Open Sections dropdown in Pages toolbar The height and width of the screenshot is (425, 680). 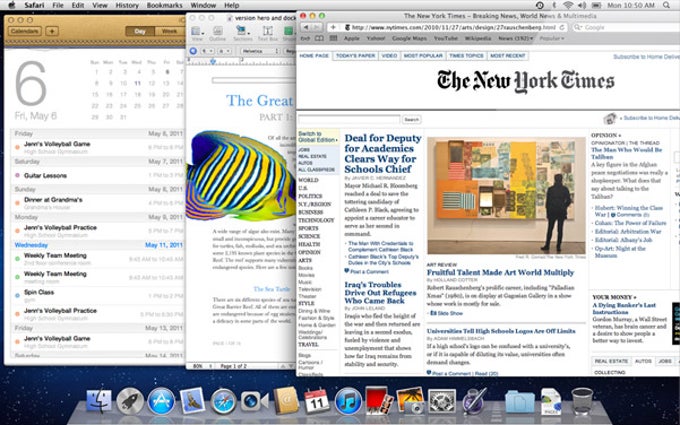(243, 33)
